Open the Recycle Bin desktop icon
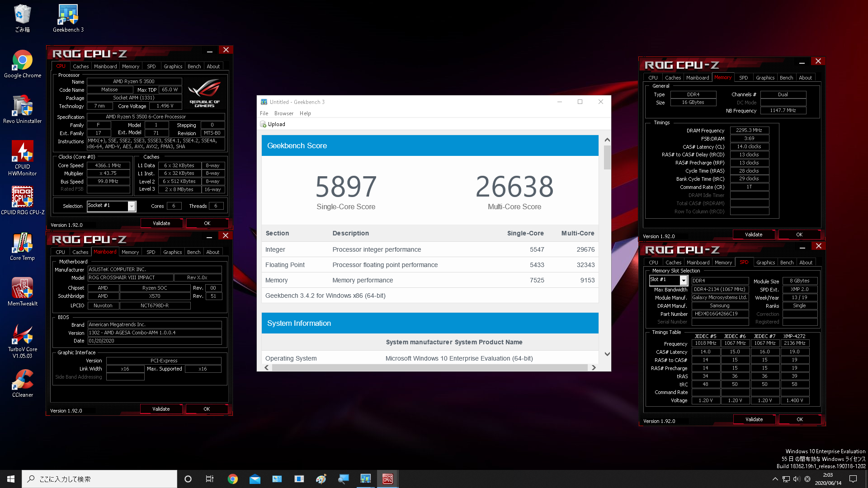Screen dimensions: 868x488 tap(22, 19)
